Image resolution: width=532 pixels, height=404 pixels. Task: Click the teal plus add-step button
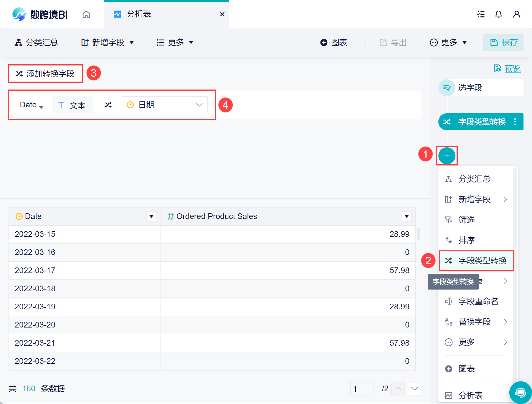(447, 156)
